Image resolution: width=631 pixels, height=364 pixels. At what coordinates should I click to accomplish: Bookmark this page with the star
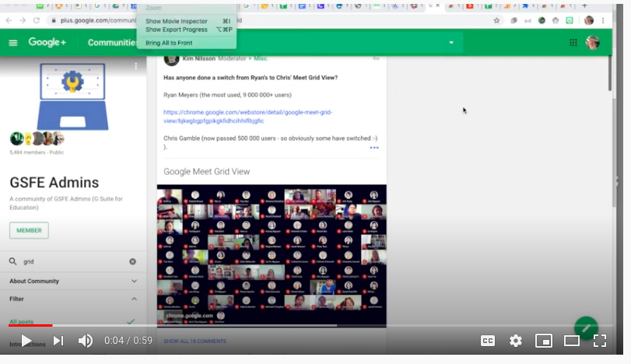click(496, 20)
